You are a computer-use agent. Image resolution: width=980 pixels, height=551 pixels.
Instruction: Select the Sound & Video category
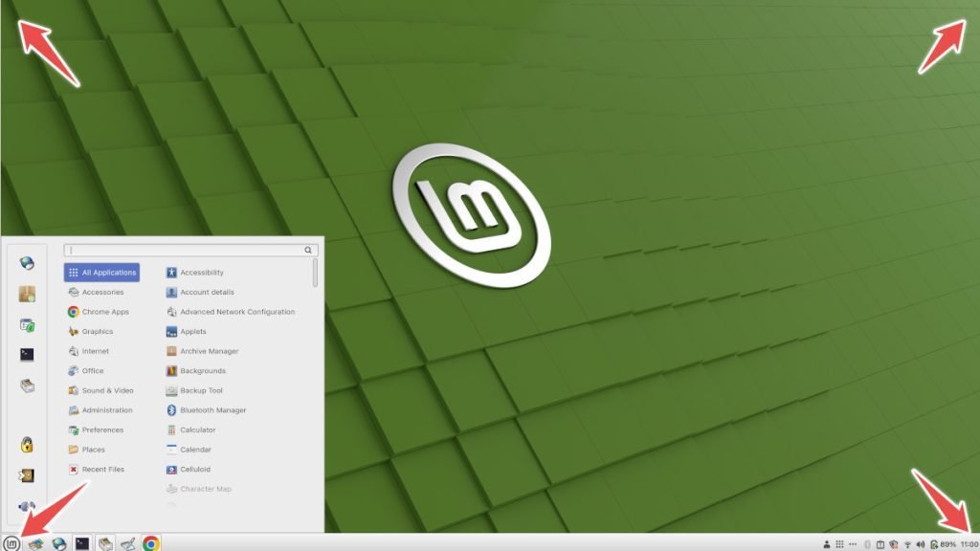101,390
